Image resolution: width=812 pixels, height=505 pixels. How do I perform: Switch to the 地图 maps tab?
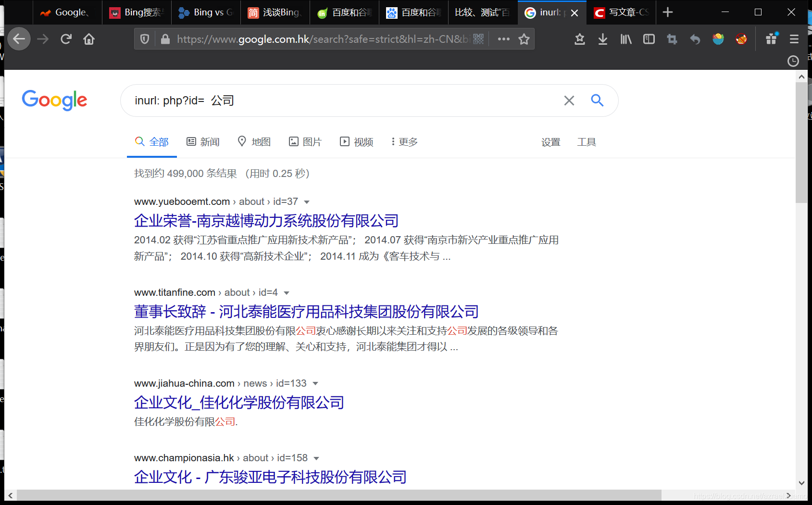[254, 142]
